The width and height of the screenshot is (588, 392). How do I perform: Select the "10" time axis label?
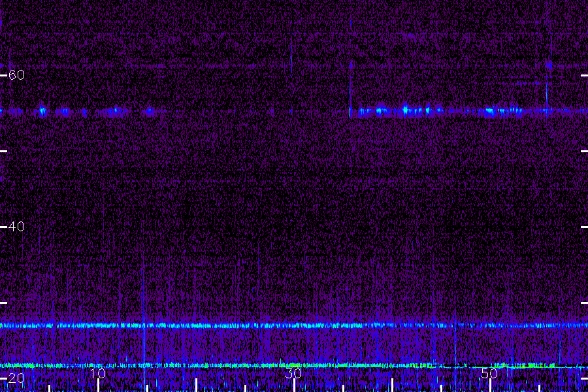click(x=98, y=373)
